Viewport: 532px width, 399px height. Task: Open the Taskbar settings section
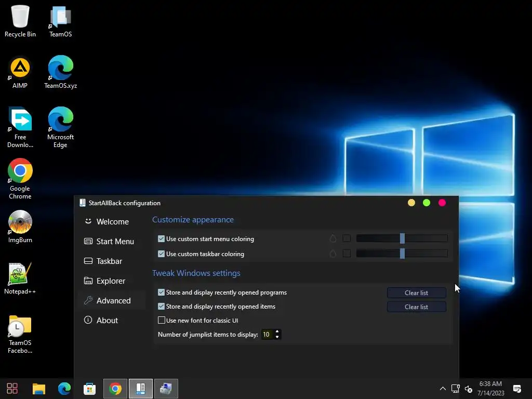(111, 261)
